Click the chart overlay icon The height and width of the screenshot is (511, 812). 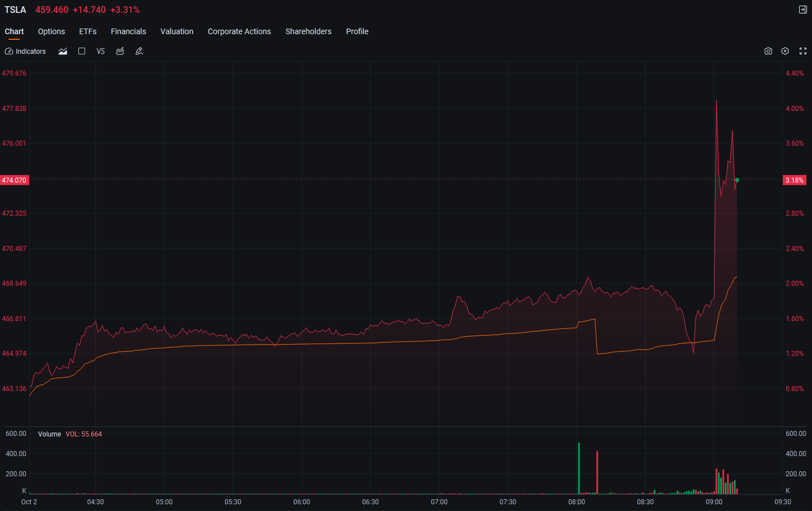point(120,51)
